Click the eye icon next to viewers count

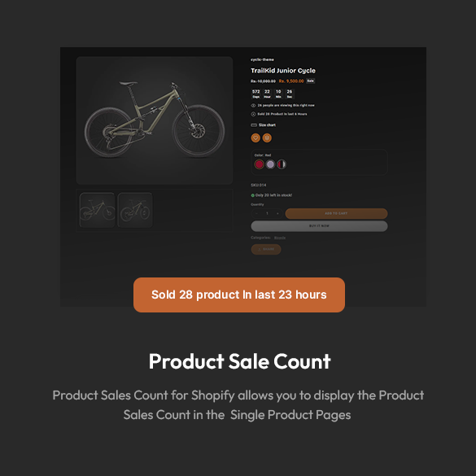253,105
